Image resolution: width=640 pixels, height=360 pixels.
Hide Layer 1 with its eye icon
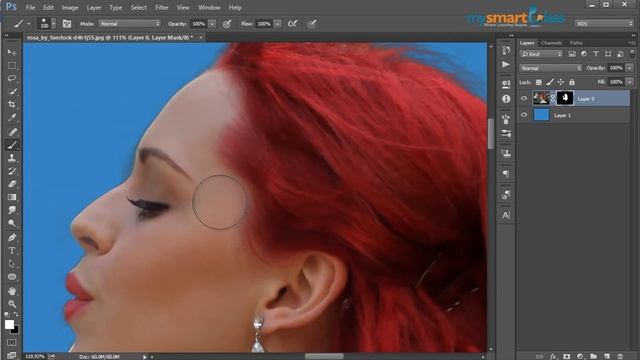click(524, 115)
